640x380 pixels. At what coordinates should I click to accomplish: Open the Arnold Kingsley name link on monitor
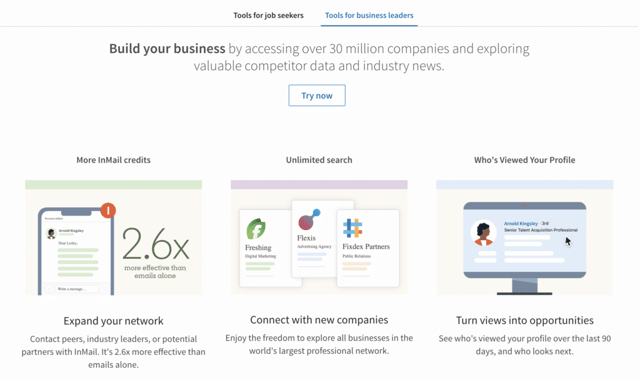point(521,223)
